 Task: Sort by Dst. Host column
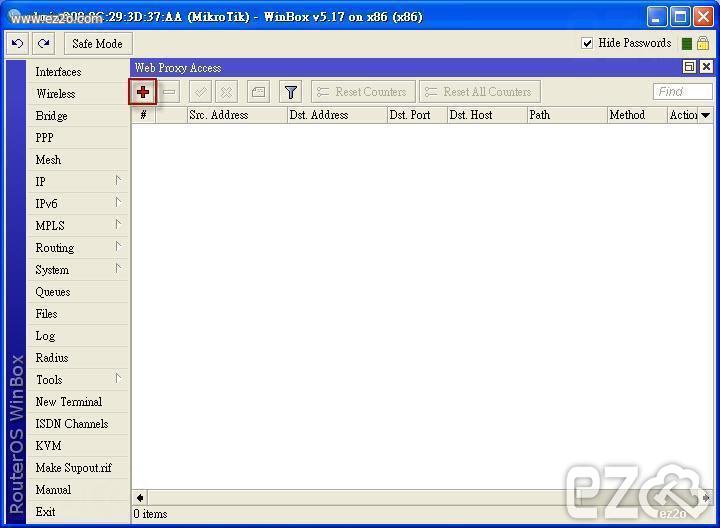[487, 115]
